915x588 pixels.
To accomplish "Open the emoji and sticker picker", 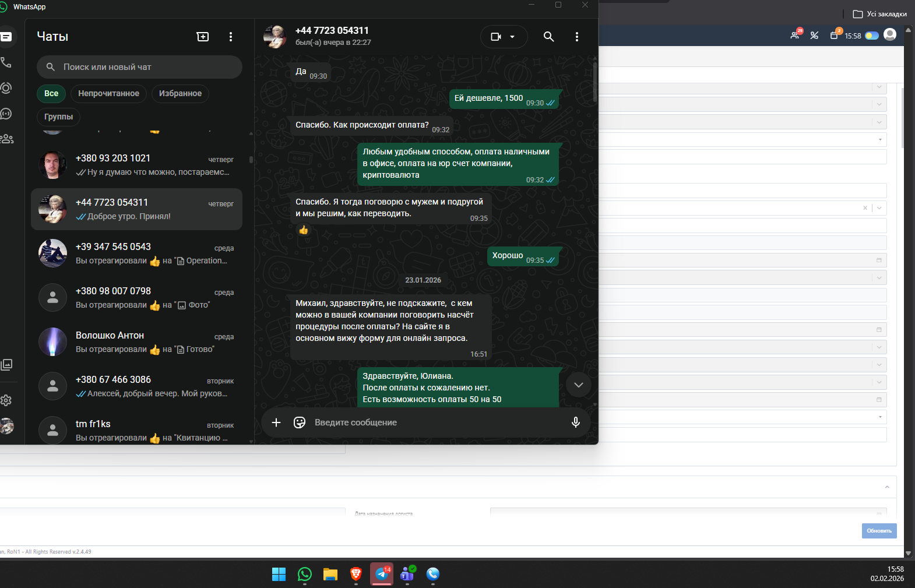I will (300, 422).
